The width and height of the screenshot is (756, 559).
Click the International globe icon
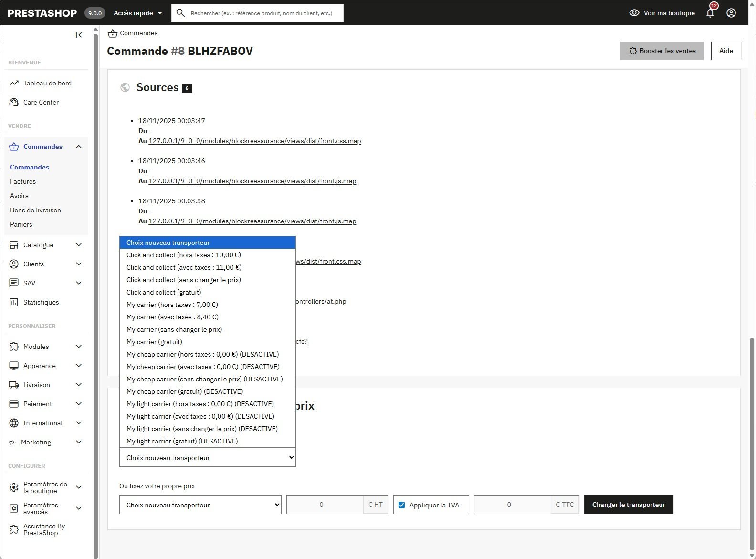(x=14, y=423)
